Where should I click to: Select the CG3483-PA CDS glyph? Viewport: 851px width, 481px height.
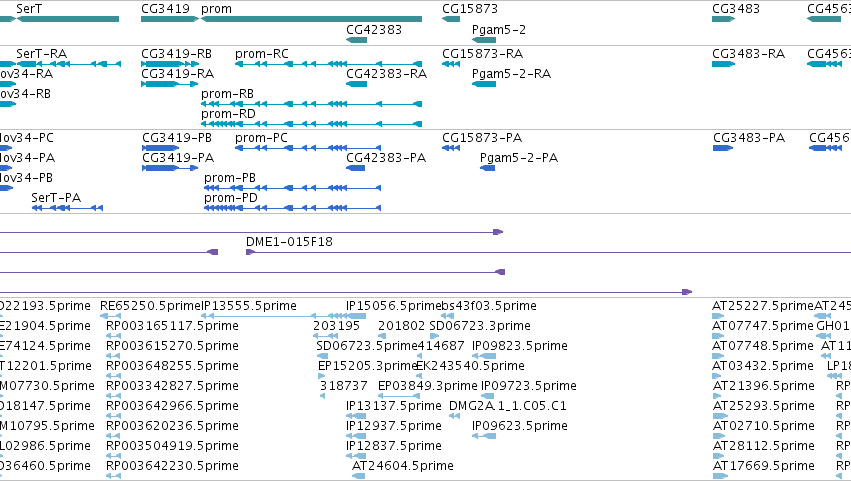(723, 148)
